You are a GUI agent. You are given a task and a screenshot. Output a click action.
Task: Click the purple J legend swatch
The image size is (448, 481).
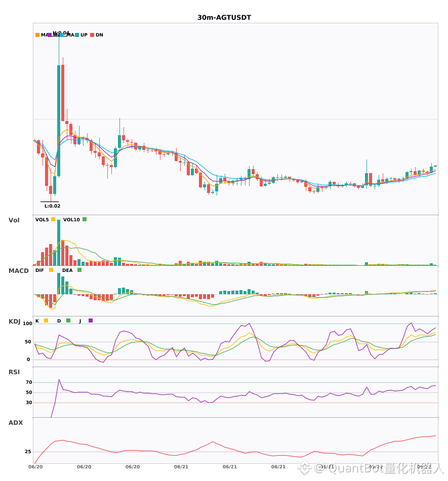click(91, 320)
